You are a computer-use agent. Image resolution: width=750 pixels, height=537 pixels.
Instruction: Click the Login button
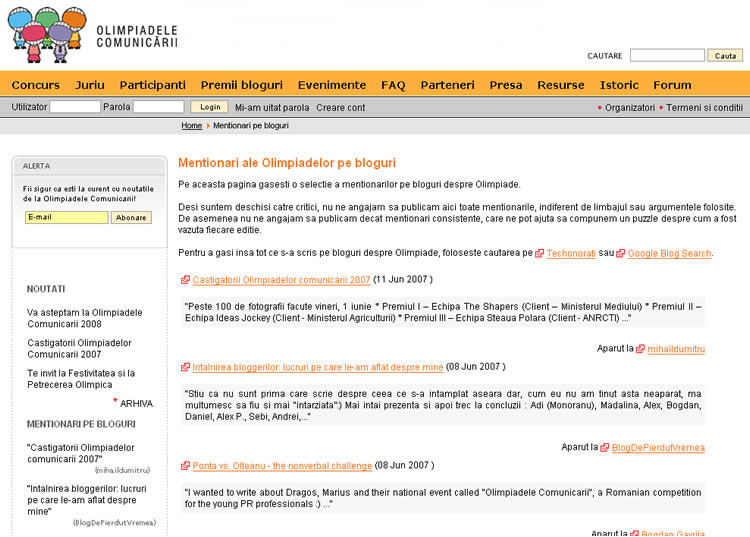pyautogui.click(x=210, y=107)
